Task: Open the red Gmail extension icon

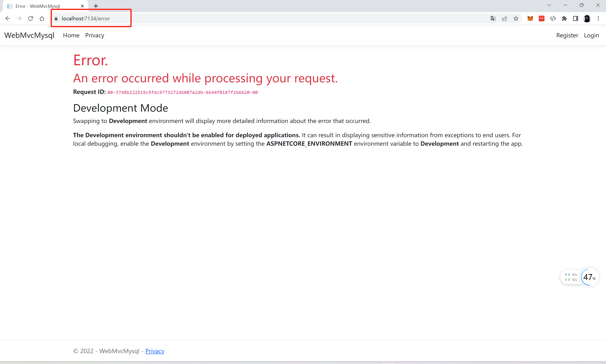Action: (541, 18)
